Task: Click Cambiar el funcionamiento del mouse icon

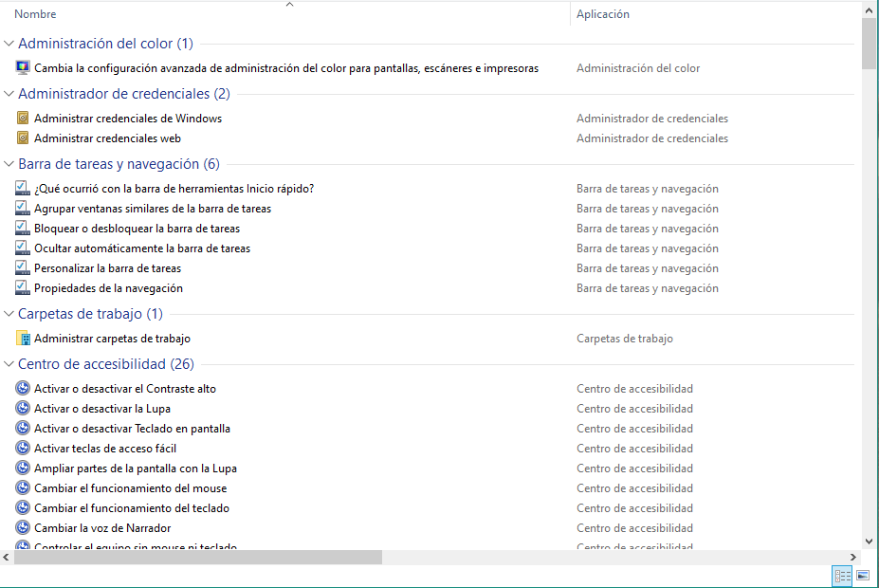Action: pos(22,487)
